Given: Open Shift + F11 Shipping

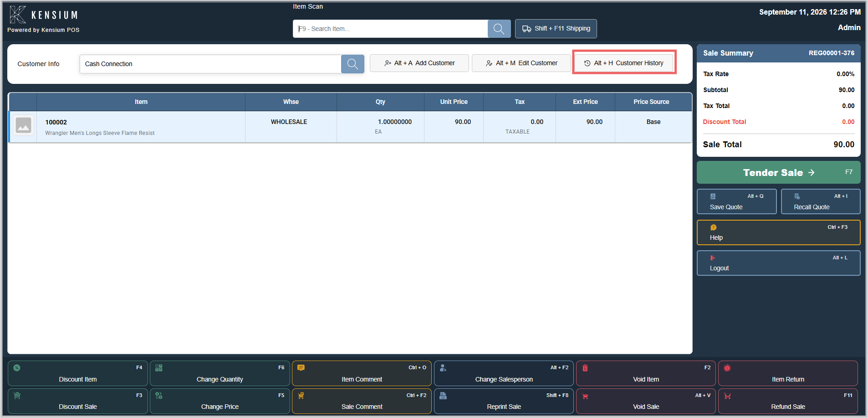Looking at the screenshot, I should [556, 29].
